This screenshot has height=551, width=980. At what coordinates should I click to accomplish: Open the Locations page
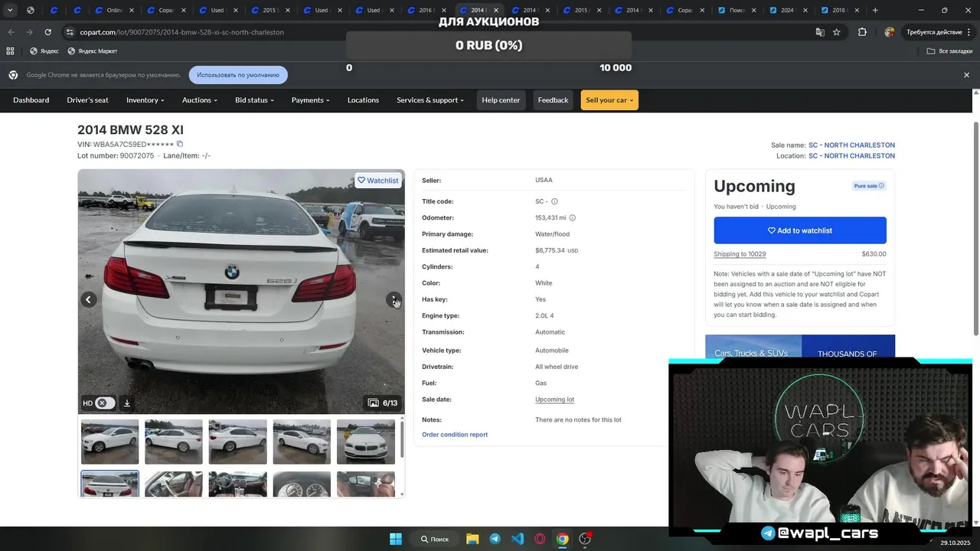click(363, 100)
